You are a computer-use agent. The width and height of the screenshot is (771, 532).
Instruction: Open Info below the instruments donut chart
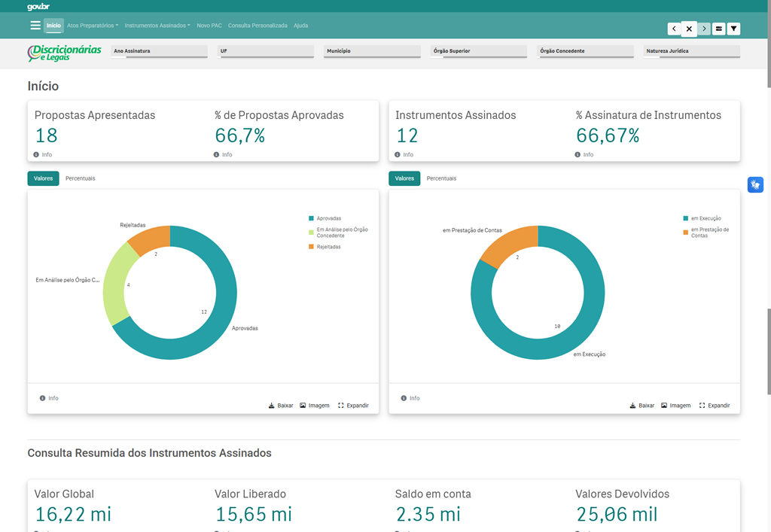point(410,398)
